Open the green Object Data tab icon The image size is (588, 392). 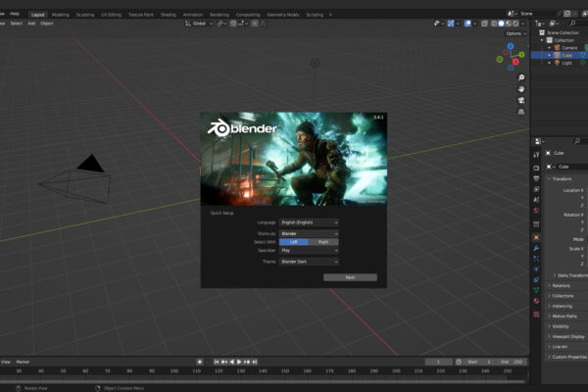pyautogui.click(x=536, y=290)
